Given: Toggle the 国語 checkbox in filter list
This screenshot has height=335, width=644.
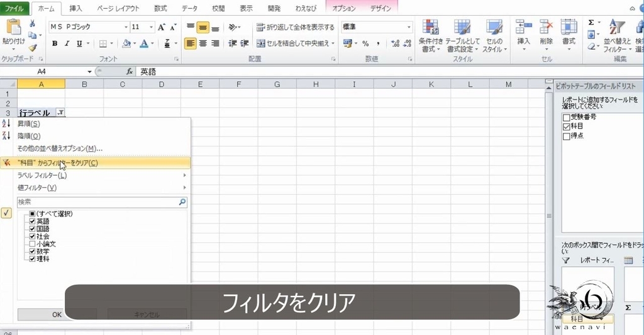Looking at the screenshot, I should coord(33,229).
